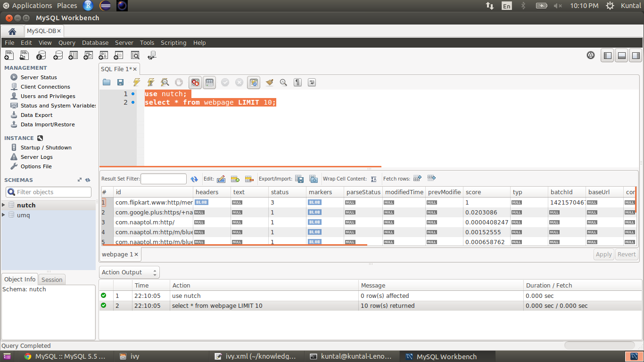Open the muted volume indicator
644x362 pixels.
[558, 6]
